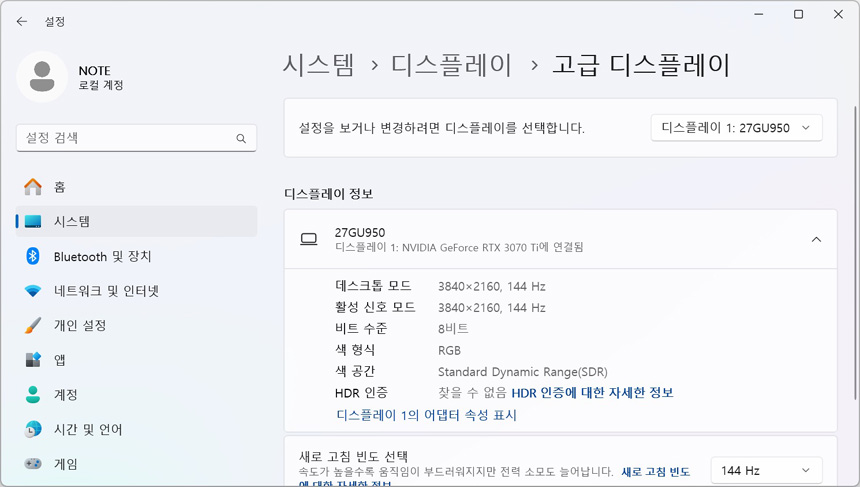This screenshot has width=860, height=487.
Task: Click the Bluetooth icon in sidebar
Action: 33,256
